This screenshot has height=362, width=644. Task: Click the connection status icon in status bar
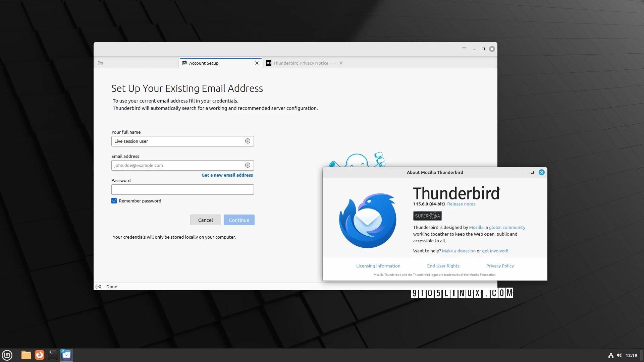pos(98,287)
